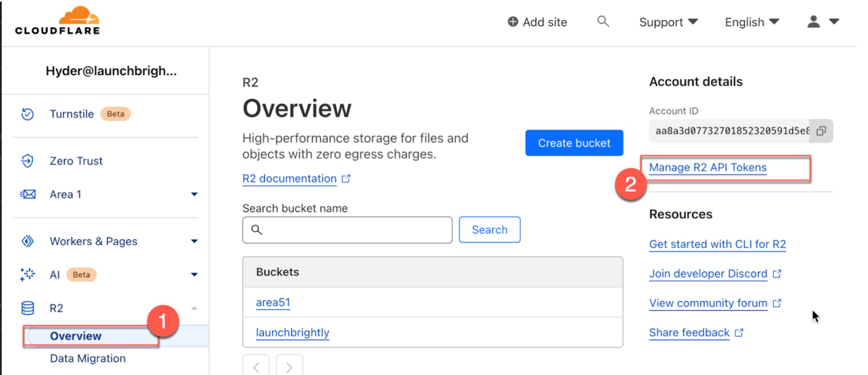Go to previous page of buckets
868x375 pixels.
(x=256, y=366)
